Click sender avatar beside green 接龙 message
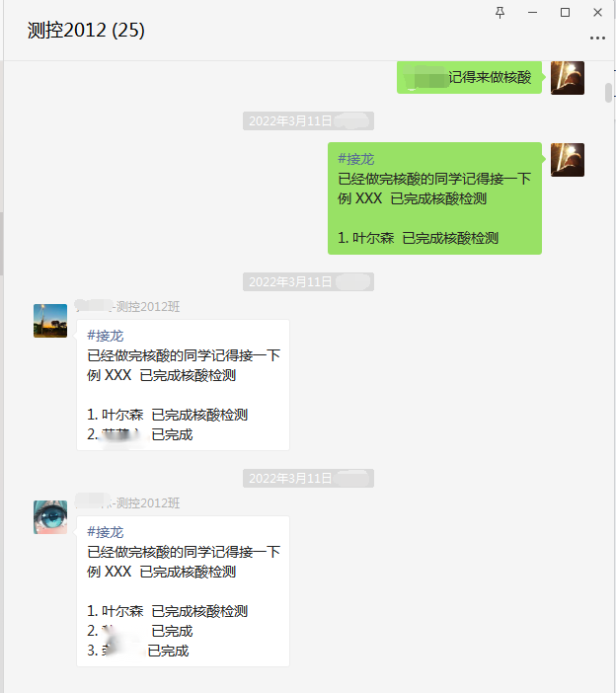The height and width of the screenshot is (693, 616). 568,160
